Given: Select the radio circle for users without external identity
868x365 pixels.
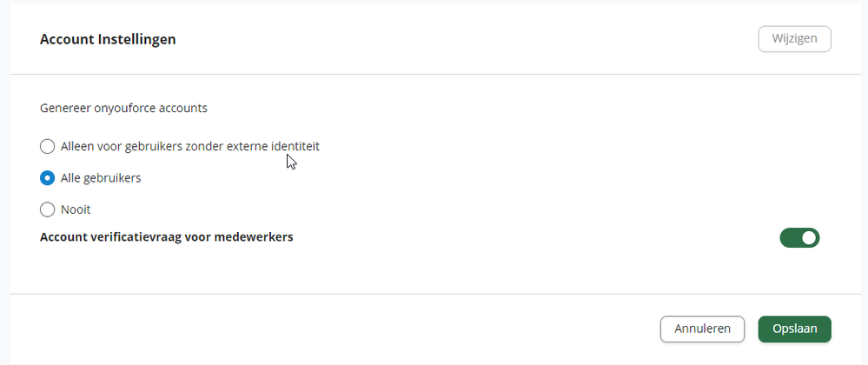Looking at the screenshot, I should click(48, 146).
